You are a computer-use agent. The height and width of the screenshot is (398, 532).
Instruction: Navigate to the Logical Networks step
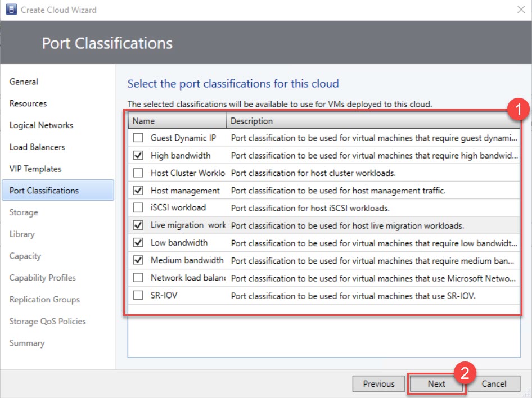(40, 125)
